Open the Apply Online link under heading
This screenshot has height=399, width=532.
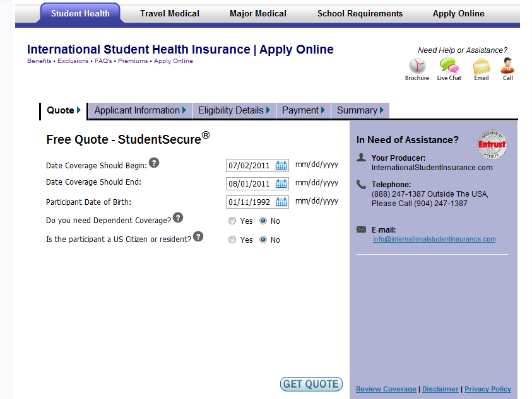click(x=174, y=61)
